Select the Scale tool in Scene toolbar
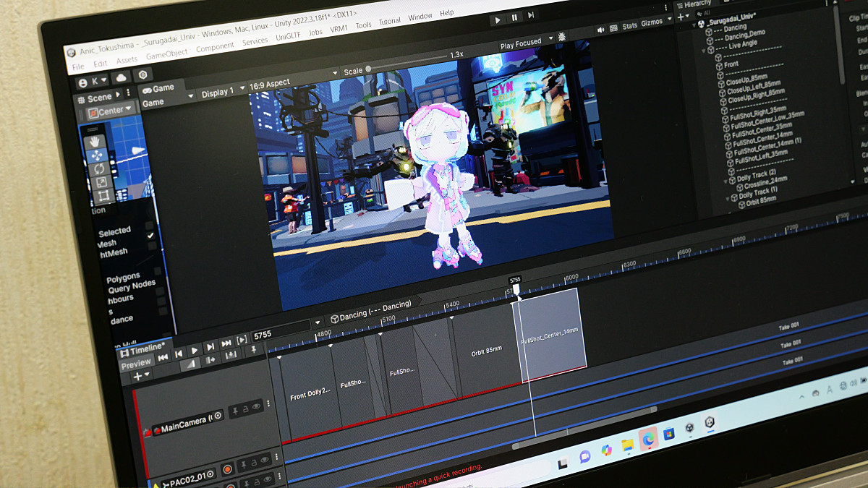Screen dimensions: 868x488 pyautogui.click(x=101, y=183)
